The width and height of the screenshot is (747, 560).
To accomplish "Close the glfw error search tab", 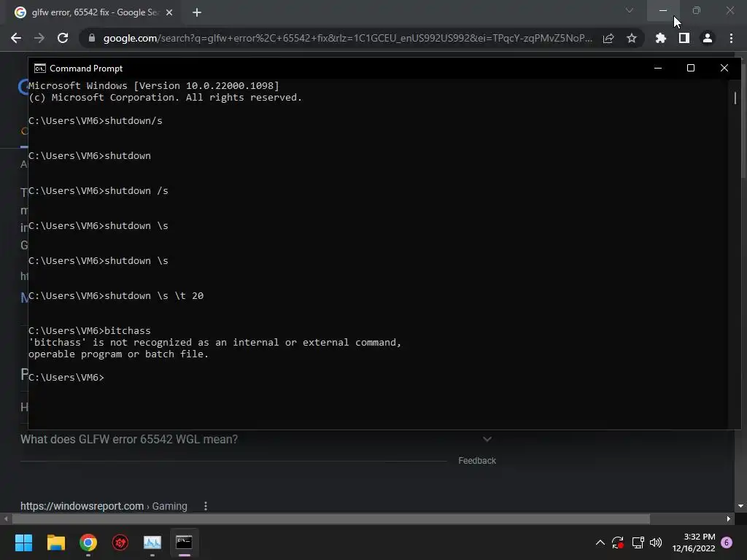I will pos(169,12).
